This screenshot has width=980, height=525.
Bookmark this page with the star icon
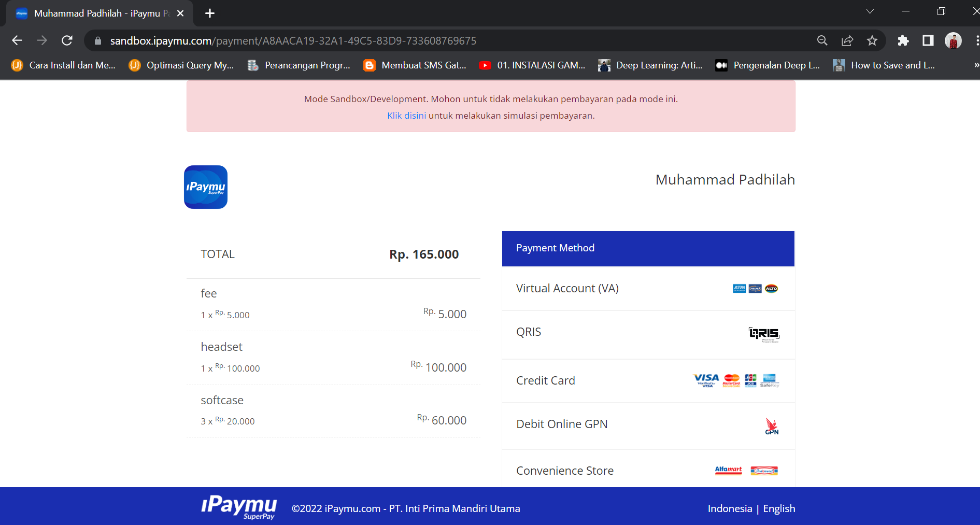pos(872,40)
